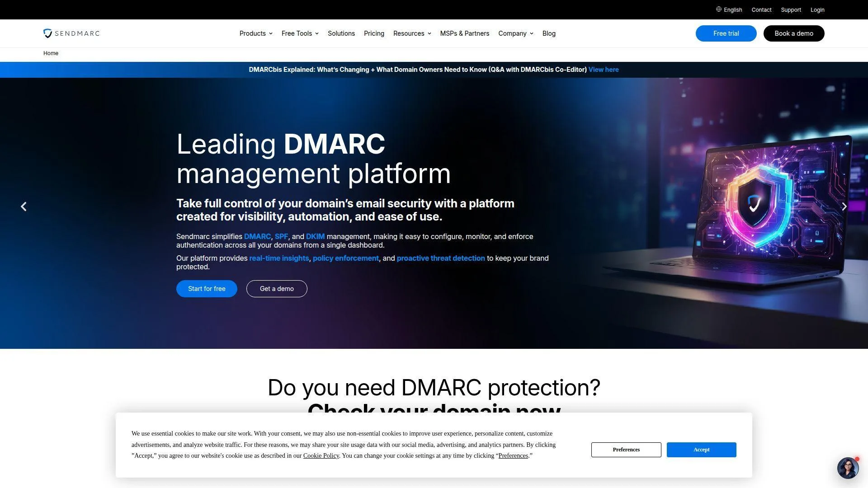Expand the Company dropdown menu

[516, 33]
